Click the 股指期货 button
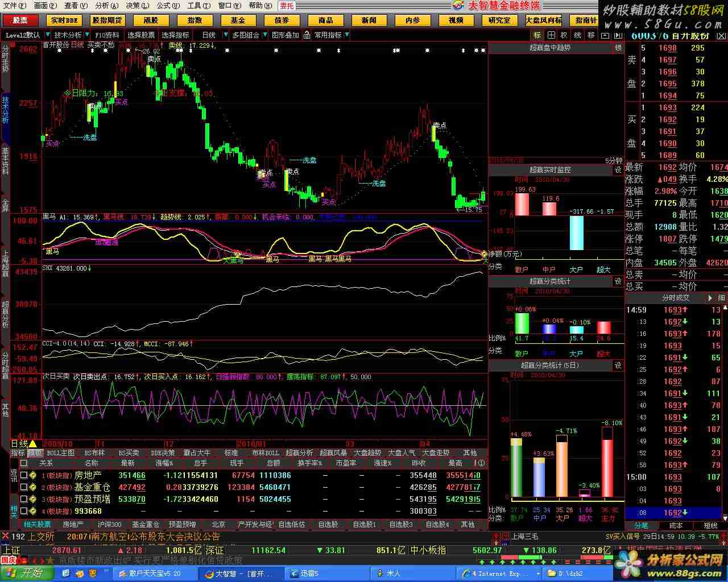 coord(107,20)
